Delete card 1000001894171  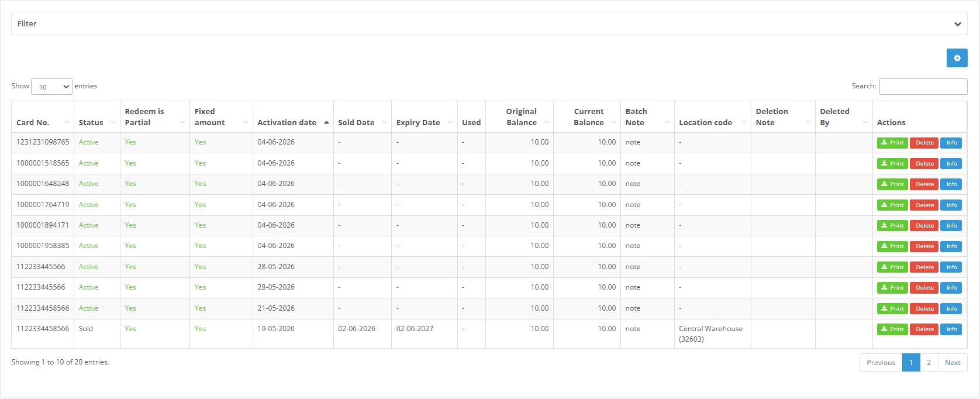924,226
